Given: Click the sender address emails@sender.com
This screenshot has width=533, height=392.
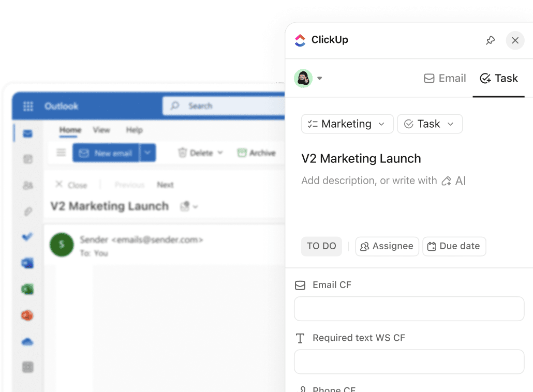Looking at the screenshot, I should (157, 240).
